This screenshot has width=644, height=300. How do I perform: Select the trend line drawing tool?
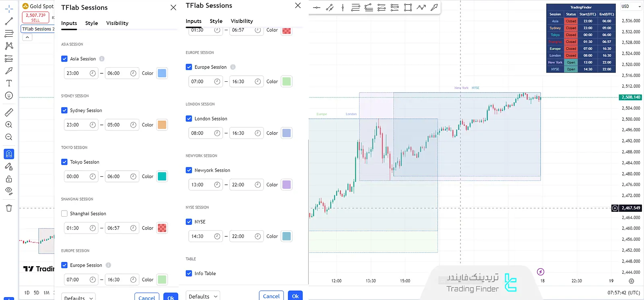(x=9, y=21)
